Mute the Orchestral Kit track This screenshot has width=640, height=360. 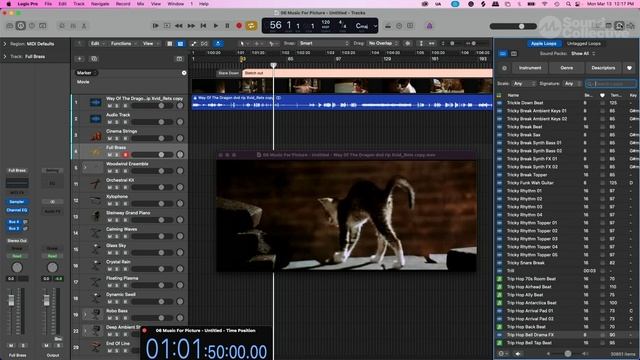click(x=109, y=187)
